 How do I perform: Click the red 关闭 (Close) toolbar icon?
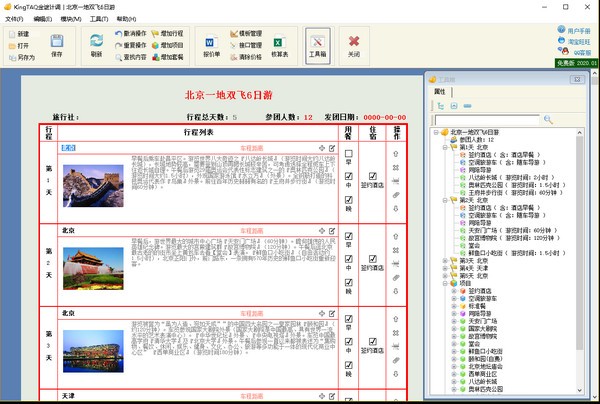click(353, 42)
